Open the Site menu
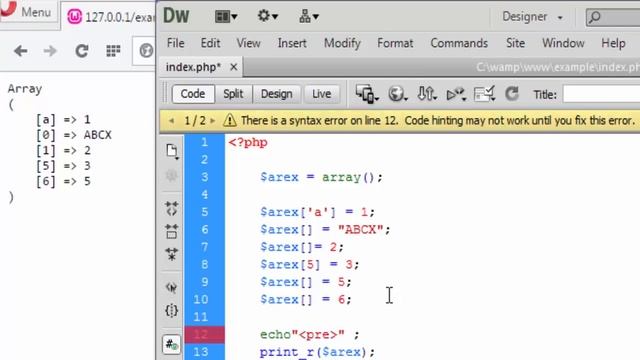 (515, 43)
